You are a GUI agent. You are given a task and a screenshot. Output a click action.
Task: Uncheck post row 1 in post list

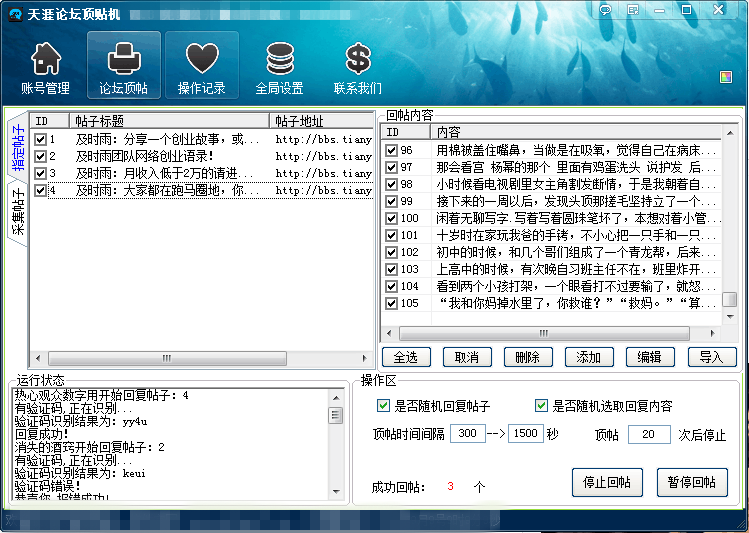click(x=40, y=140)
